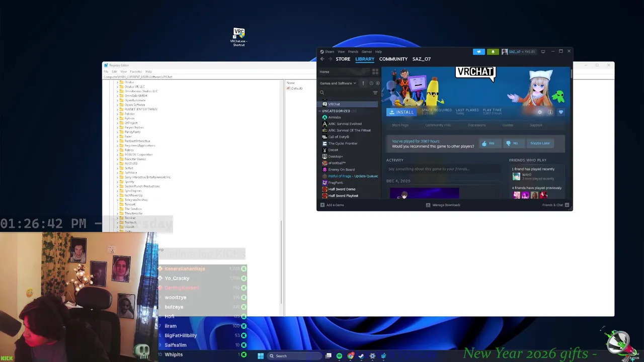Open the advanced library filter icon
644x362 pixels.
375,93
